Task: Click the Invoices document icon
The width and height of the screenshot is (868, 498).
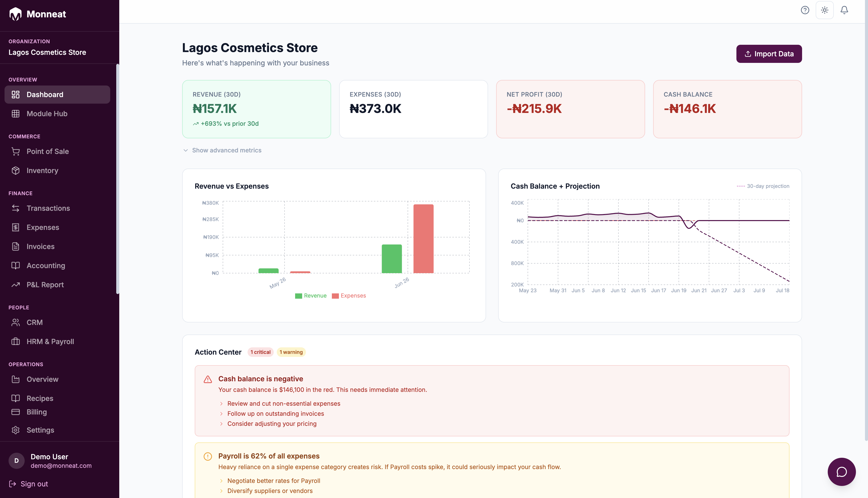Action: pos(16,246)
